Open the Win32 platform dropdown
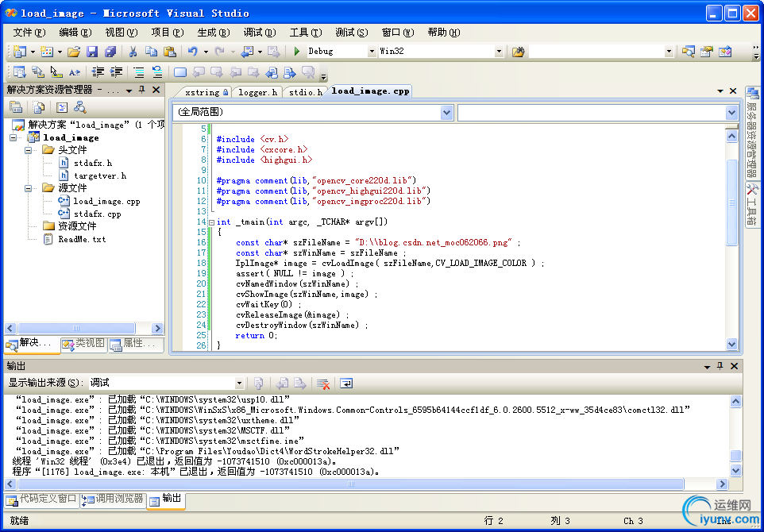 [499, 51]
